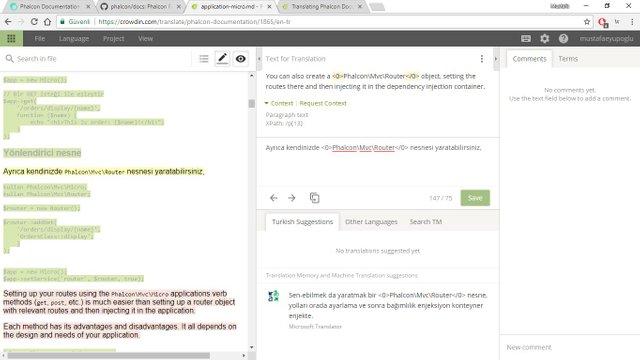Viewport: 640px width, 360px height.
Task: Click the Güvenli secure site indicator
Action: coord(75,22)
